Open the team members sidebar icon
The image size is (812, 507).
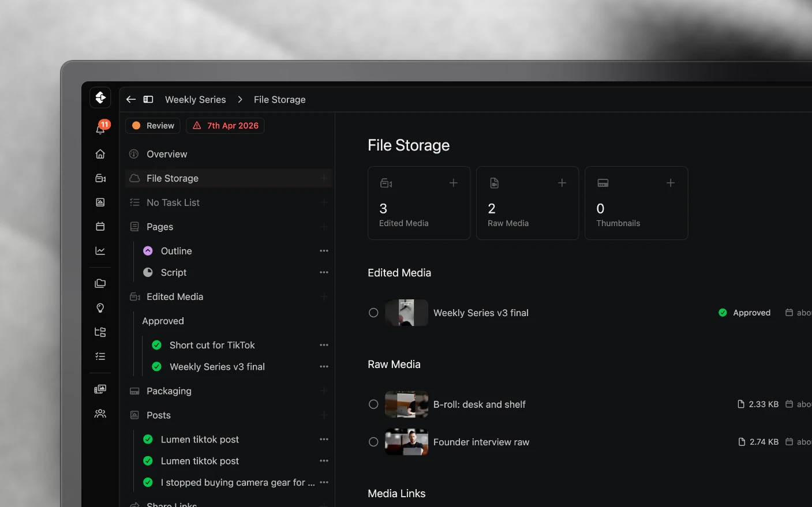100,414
